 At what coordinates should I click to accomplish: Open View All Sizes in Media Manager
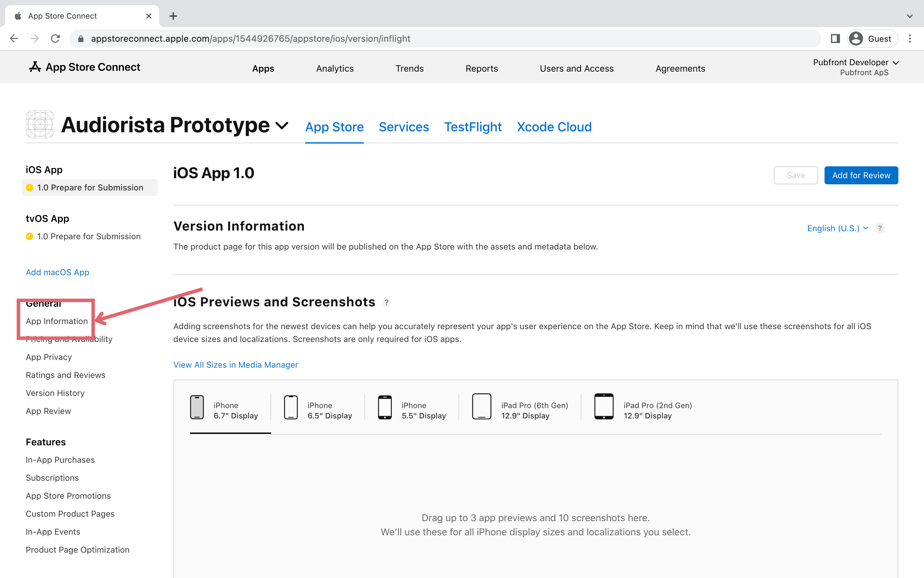click(235, 365)
